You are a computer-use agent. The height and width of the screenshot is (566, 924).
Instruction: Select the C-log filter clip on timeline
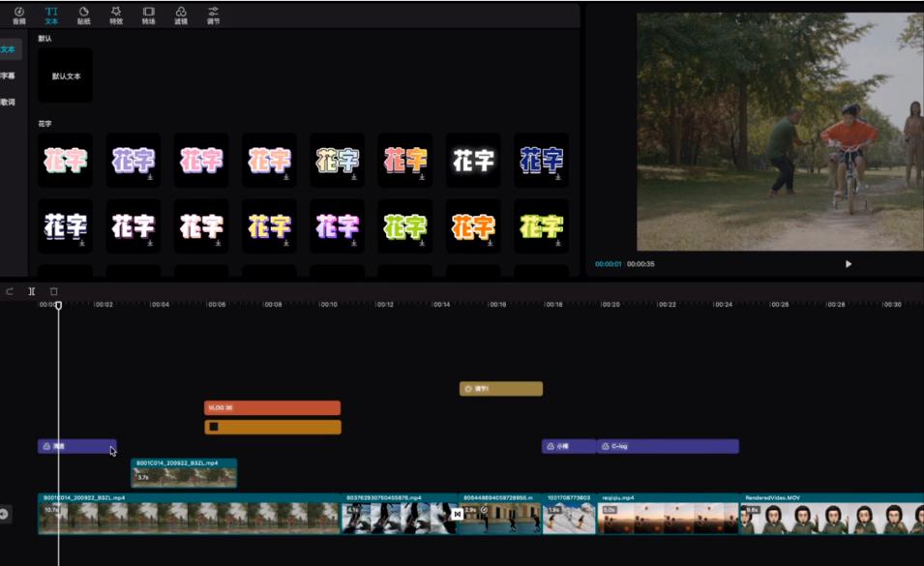click(x=667, y=447)
